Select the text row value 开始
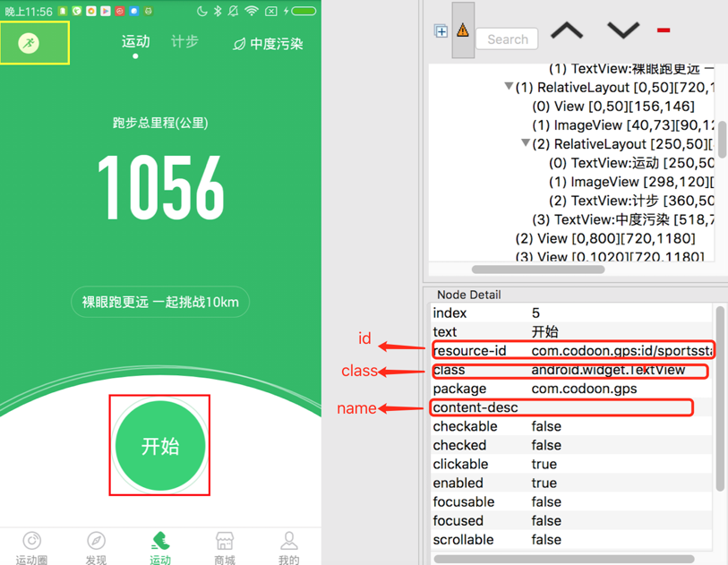Image resolution: width=728 pixels, height=565 pixels. (x=544, y=332)
